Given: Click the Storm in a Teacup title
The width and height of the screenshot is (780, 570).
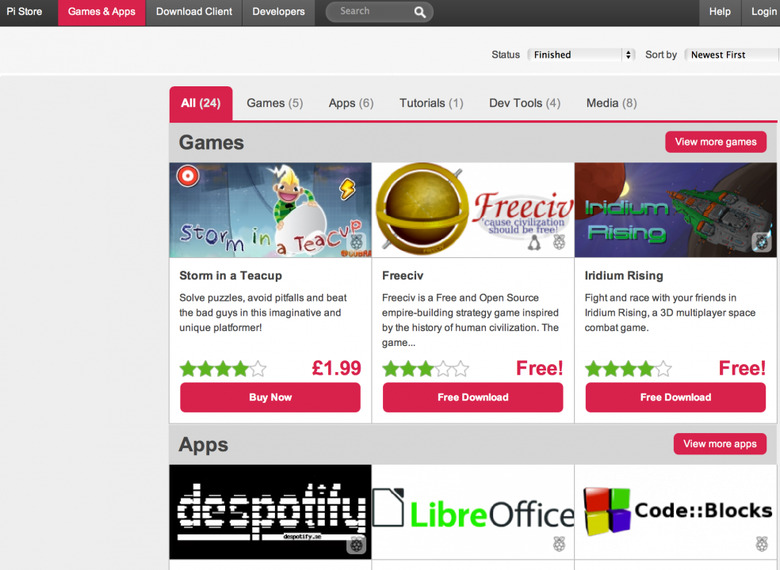Looking at the screenshot, I should tap(231, 276).
